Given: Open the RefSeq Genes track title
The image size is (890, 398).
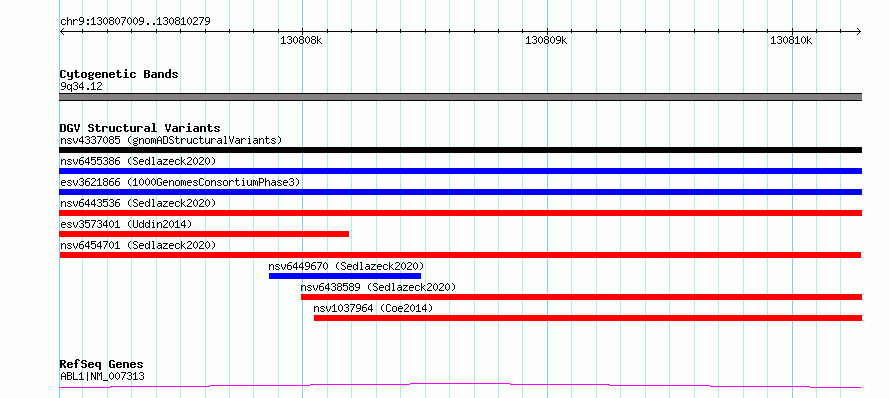Looking at the screenshot, I should [x=102, y=365].
